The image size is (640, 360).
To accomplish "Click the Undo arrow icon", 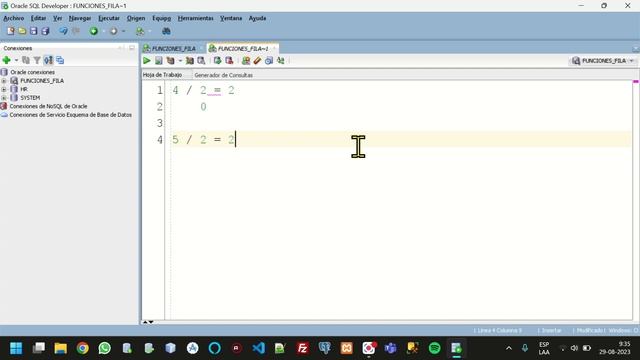I will 63,31.
